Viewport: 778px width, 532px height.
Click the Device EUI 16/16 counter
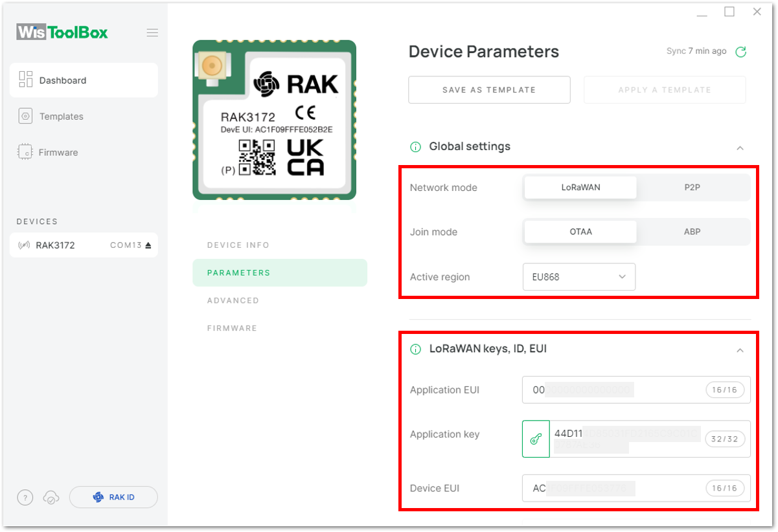[725, 488]
